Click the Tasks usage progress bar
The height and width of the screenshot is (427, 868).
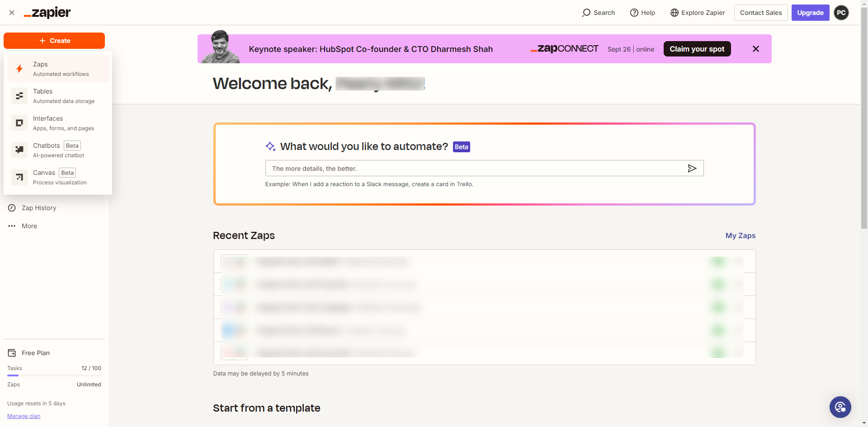(54, 375)
